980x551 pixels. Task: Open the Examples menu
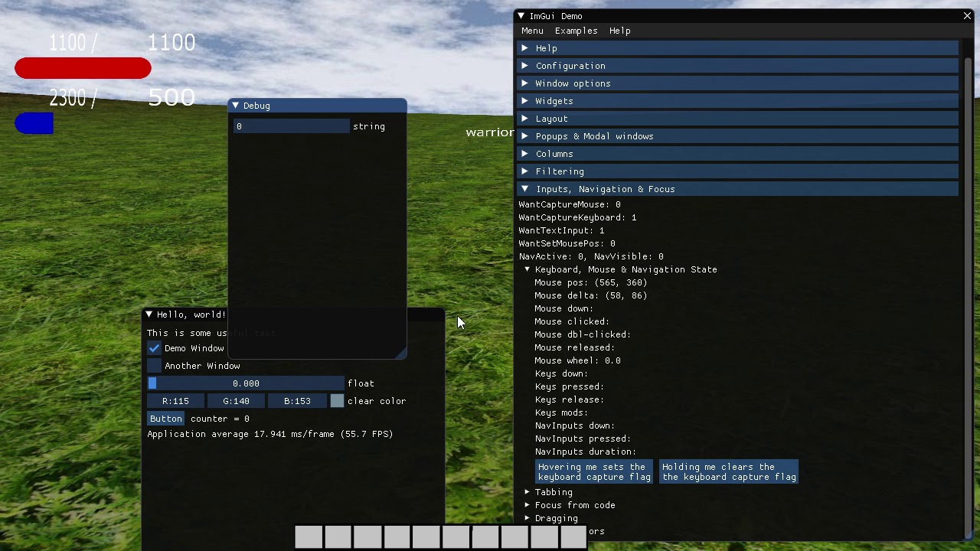576,31
